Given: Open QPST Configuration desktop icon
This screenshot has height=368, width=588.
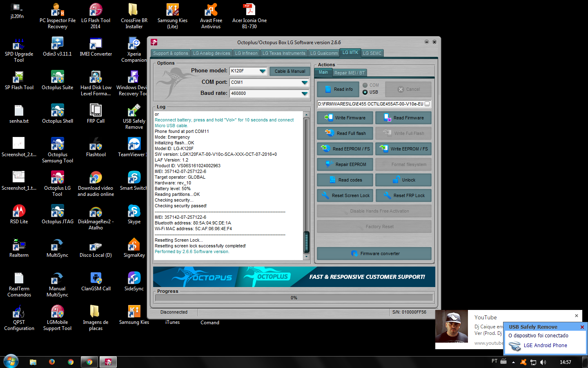Looking at the screenshot, I should pyautogui.click(x=19, y=318).
